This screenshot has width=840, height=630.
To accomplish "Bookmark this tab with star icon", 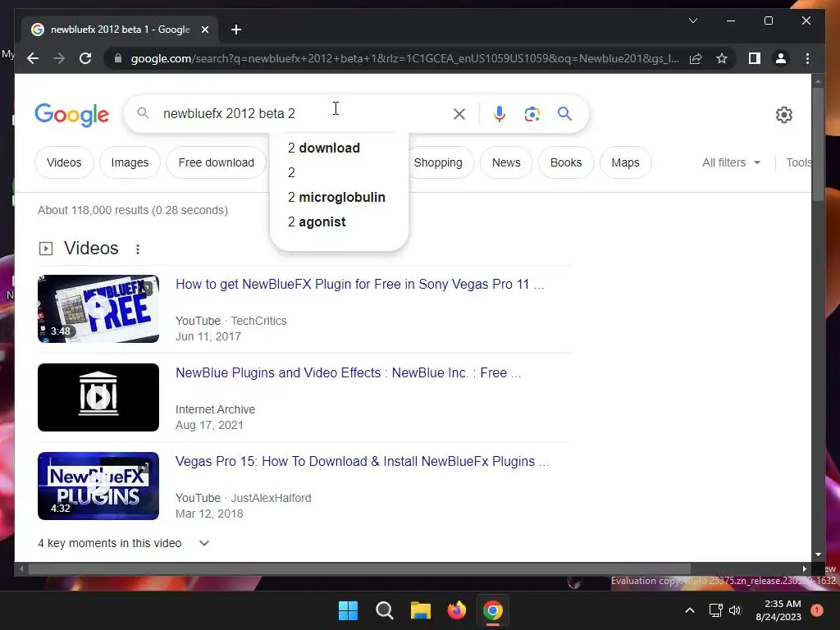I will 722,58.
